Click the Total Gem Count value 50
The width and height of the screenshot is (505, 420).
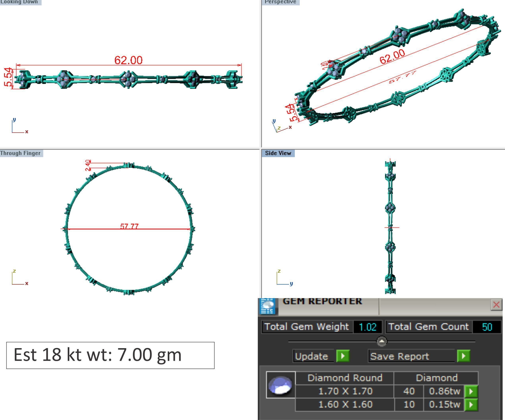[487, 327]
